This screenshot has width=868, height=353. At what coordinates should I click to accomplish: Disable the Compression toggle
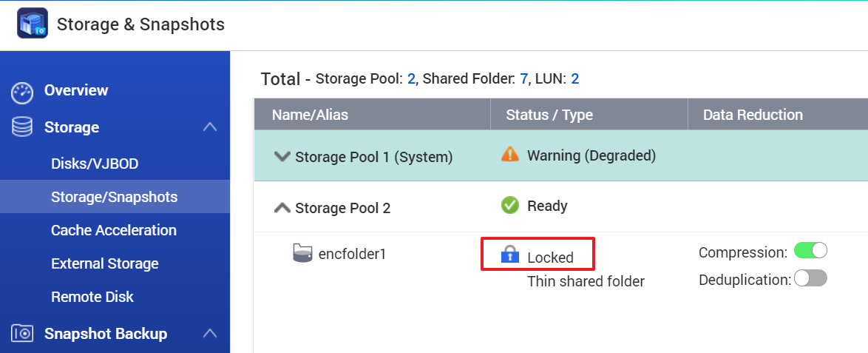click(810, 251)
